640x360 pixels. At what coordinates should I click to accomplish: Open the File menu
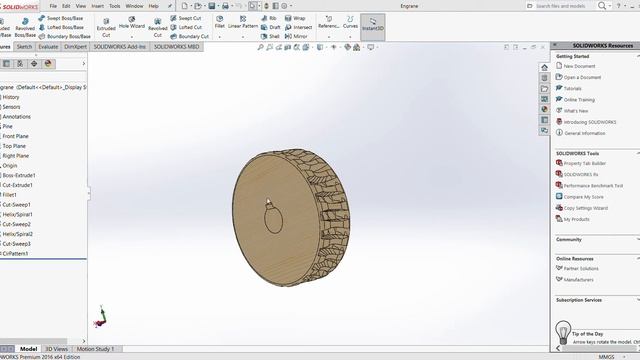pos(53,6)
